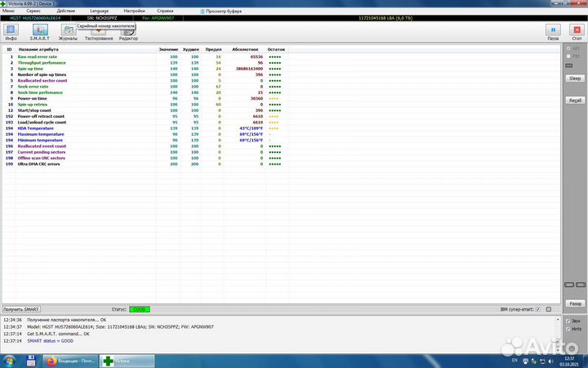Switch to the S.M.A.R.T view

click(x=39, y=33)
